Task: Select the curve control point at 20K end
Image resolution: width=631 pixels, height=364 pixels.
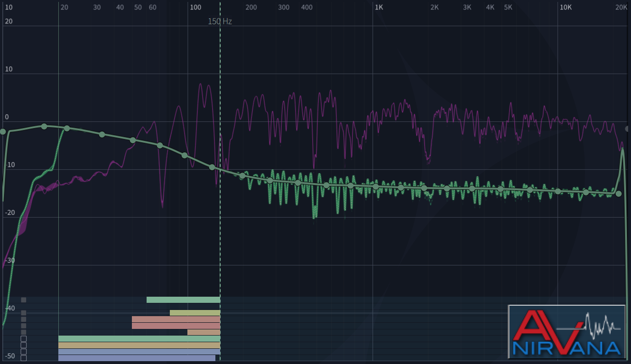Action: click(x=618, y=193)
